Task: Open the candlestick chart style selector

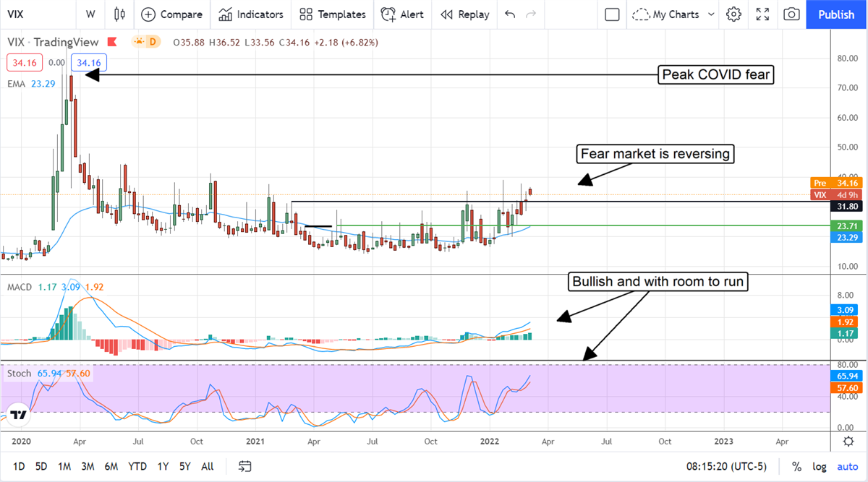Action: pos(120,14)
